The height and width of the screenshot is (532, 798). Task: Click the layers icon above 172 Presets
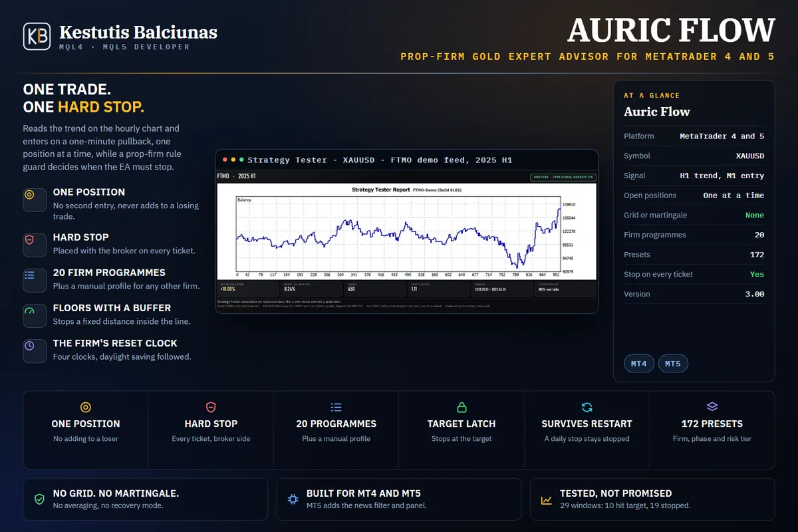click(x=712, y=407)
